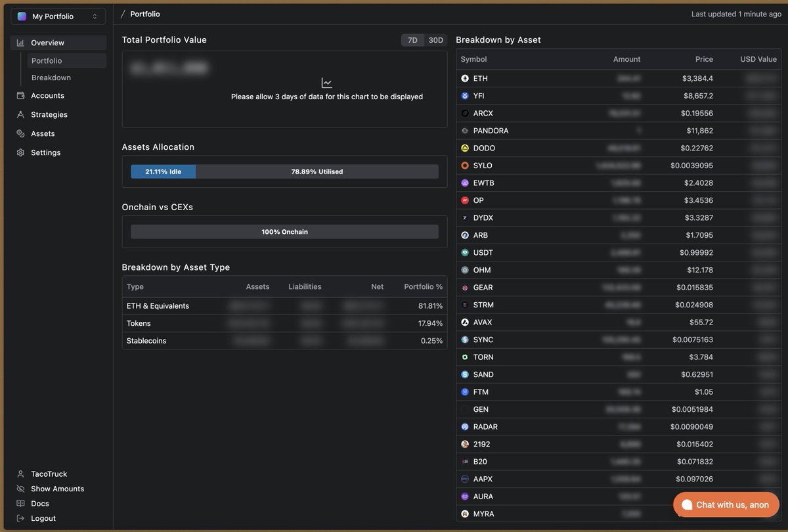Click the Price column header
Viewport: 788px width, 532px height.
704,59
